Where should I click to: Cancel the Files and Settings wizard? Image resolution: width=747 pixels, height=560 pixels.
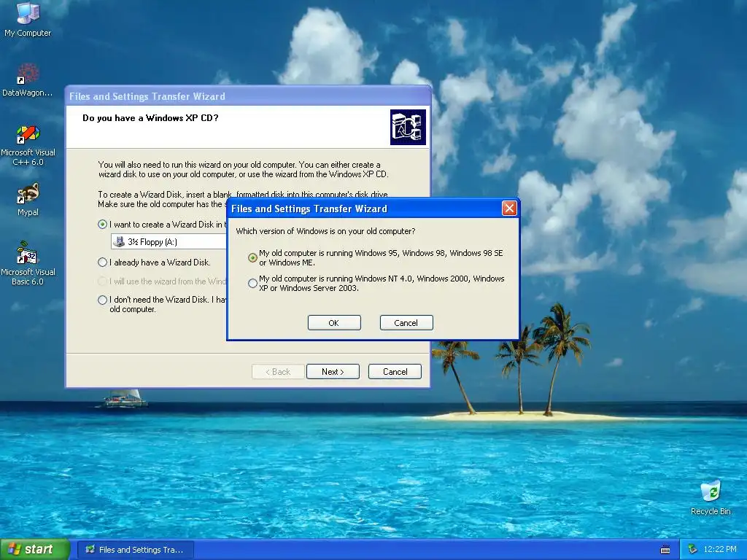(x=395, y=372)
